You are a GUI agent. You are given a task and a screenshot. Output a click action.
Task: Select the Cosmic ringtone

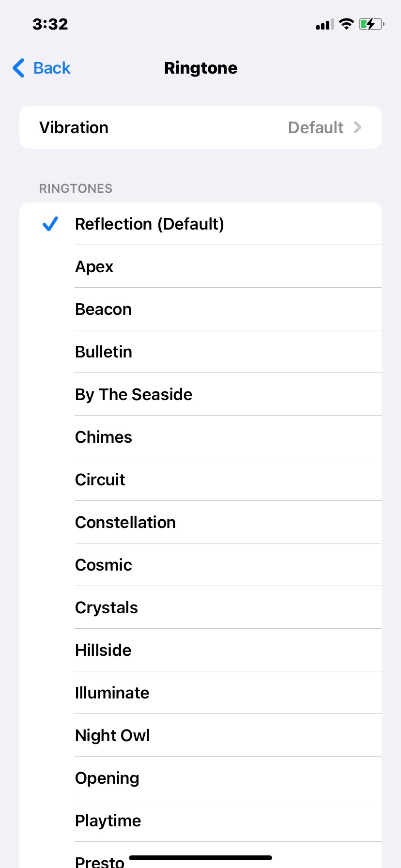pyautogui.click(x=104, y=565)
